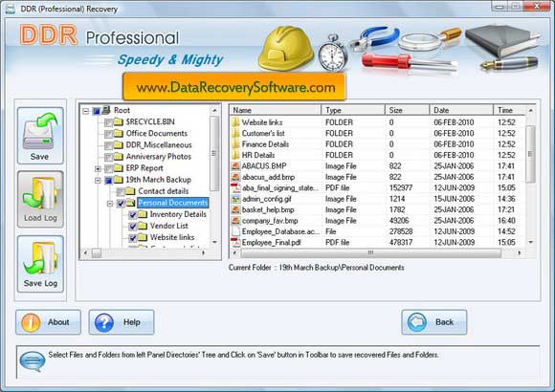This screenshot has width=555, height=392.
Task: Open the Load Log folder icon
Action: pyautogui.click(x=40, y=194)
